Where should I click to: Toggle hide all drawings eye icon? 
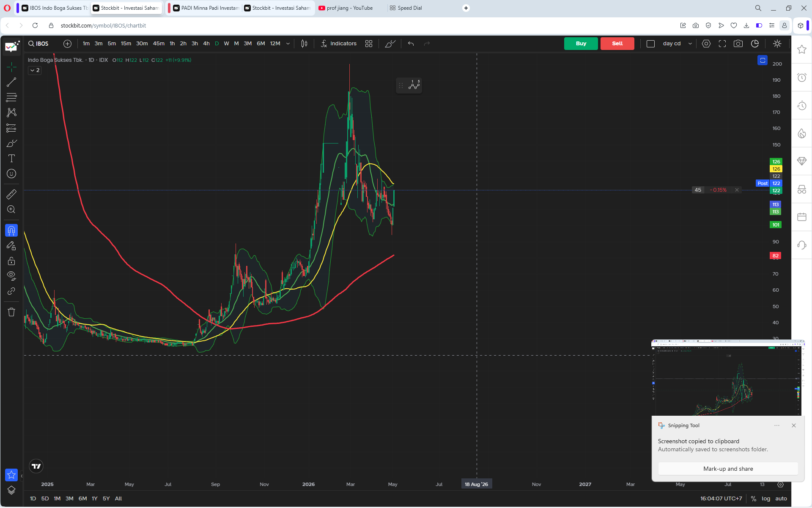click(11, 276)
